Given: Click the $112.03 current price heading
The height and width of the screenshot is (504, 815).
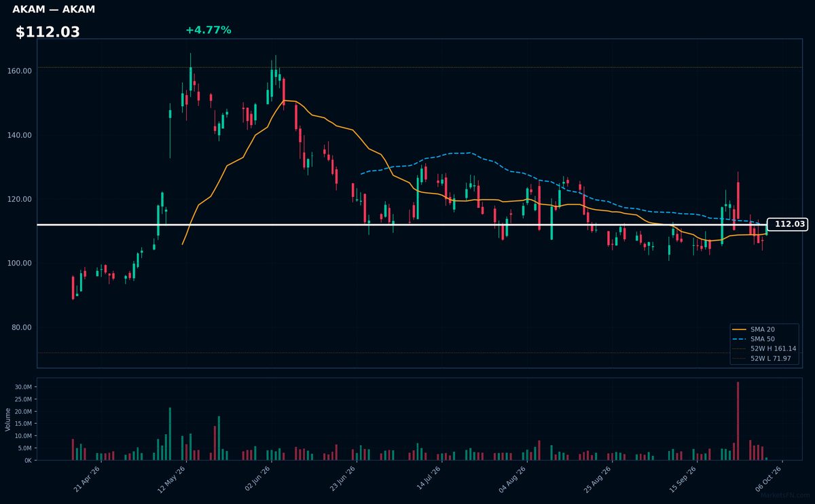Looking at the screenshot, I should (48, 32).
